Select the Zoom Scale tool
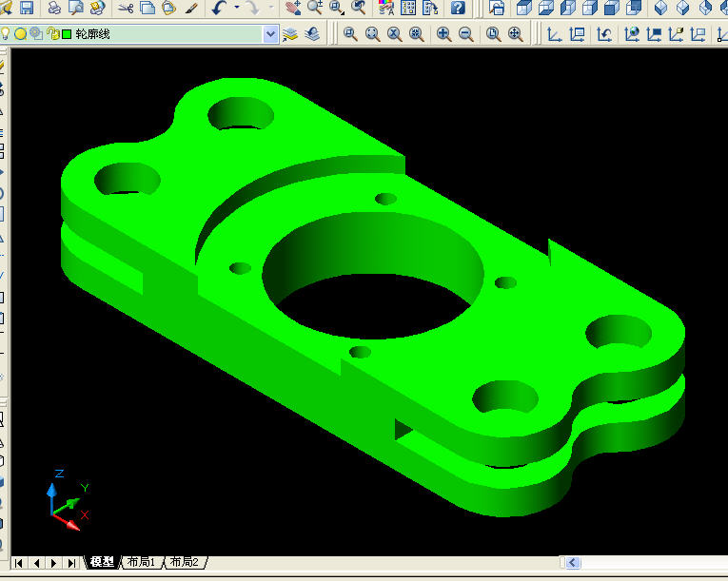728x581 pixels. pos(394,34)
